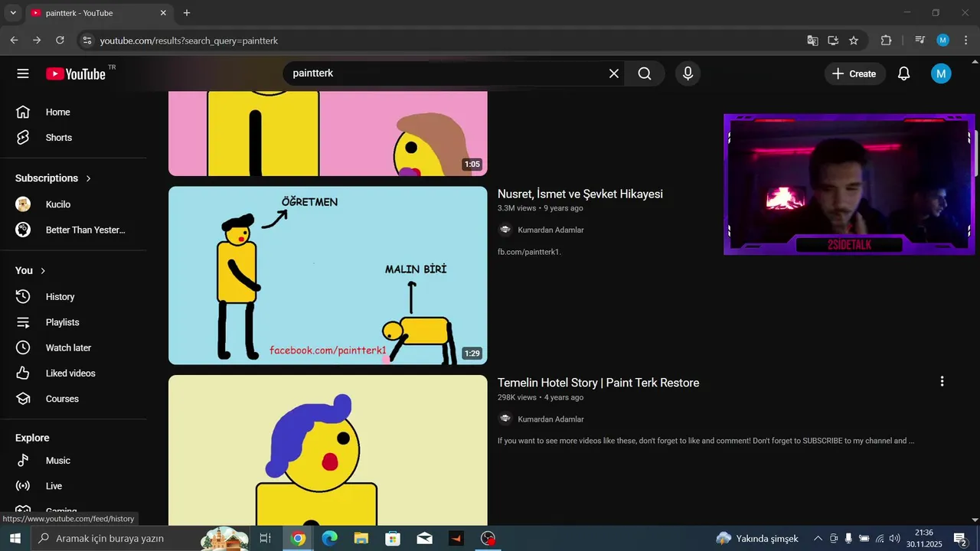Open Microsoft Edge from the taskbar
The image size is (980, 551).
coord(330,539)
